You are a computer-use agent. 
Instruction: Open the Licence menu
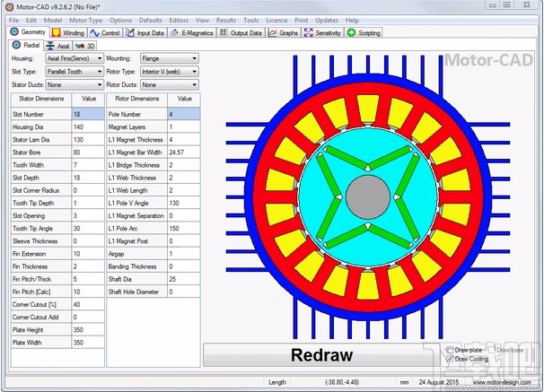point(276,20)
